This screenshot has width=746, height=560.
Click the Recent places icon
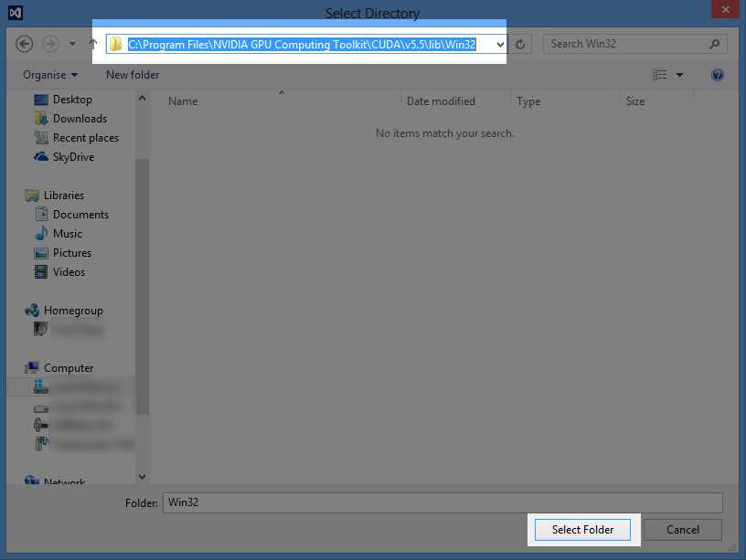pos(41,138)
